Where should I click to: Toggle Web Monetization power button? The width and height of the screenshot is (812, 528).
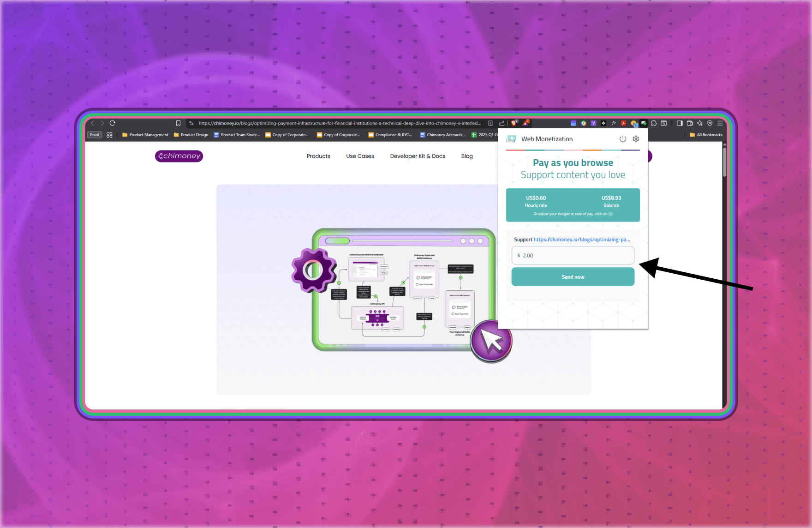pyautogui.click(x=623, y=139)
